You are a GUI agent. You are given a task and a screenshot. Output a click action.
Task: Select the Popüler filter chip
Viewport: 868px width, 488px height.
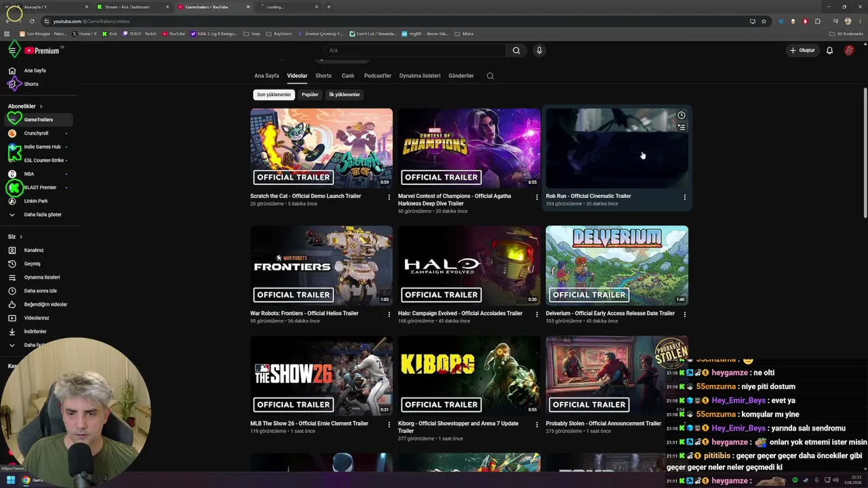pyautogui.click(x=310, y=95)
